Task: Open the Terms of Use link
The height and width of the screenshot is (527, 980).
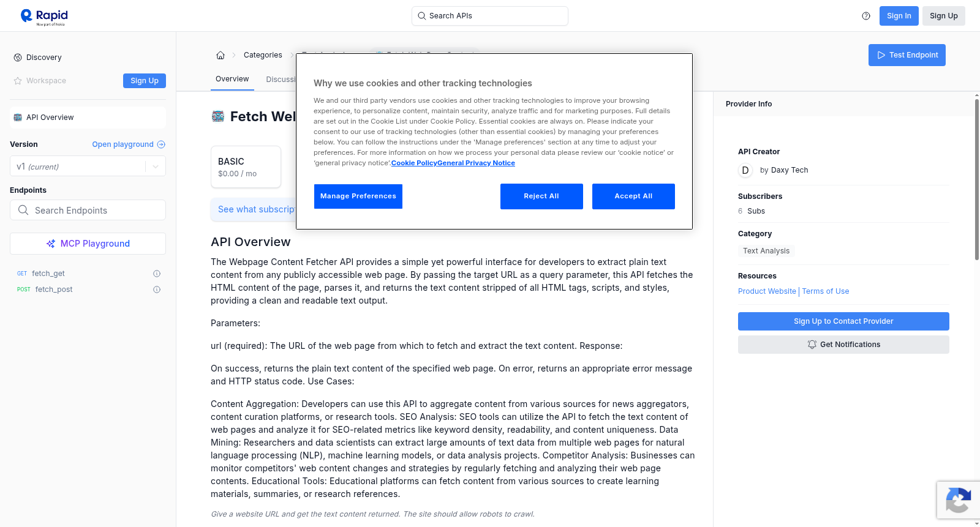Action: coord(826,291)
